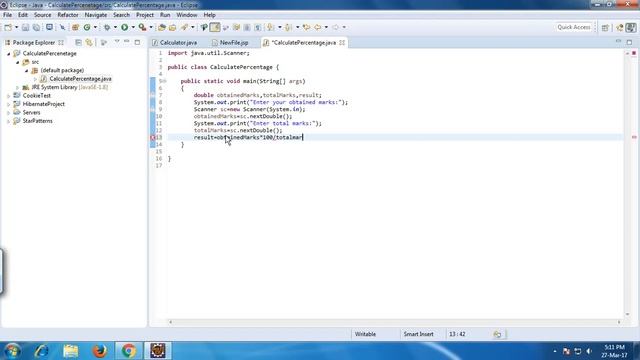
Task: Save the current file with Save icon
Action: pos(25,27)
